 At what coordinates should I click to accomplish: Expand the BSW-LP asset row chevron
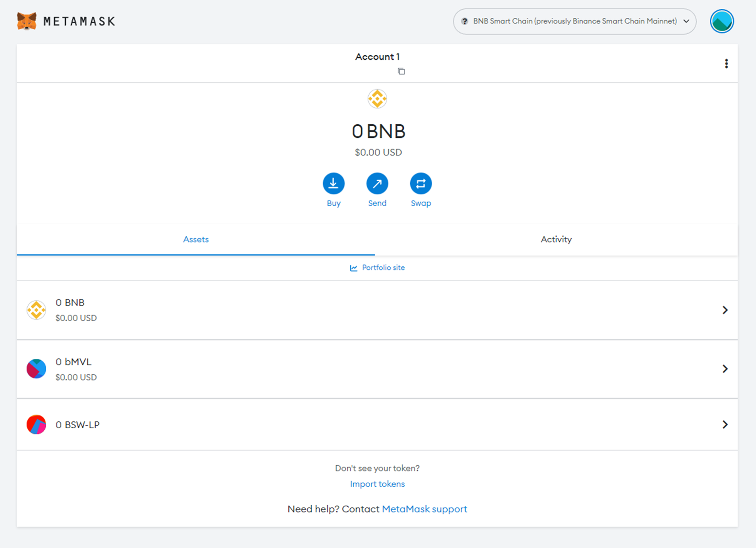pyautogui.click(x=725, y=425)
